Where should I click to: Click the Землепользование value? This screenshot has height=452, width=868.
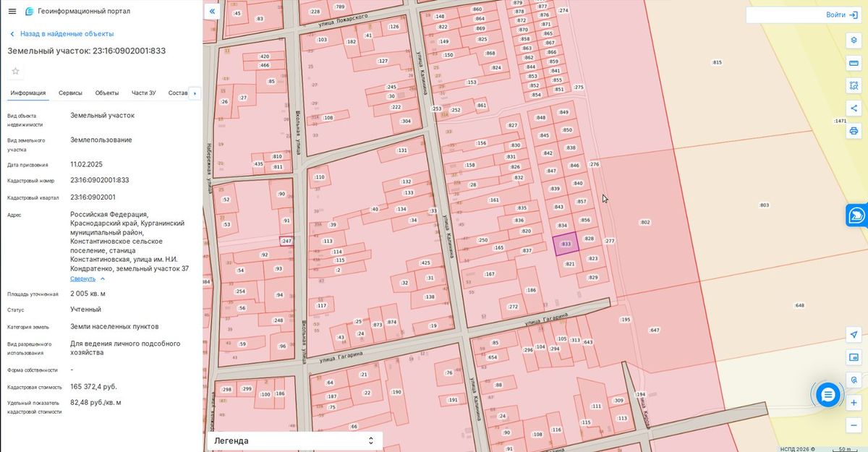[101, 140]
